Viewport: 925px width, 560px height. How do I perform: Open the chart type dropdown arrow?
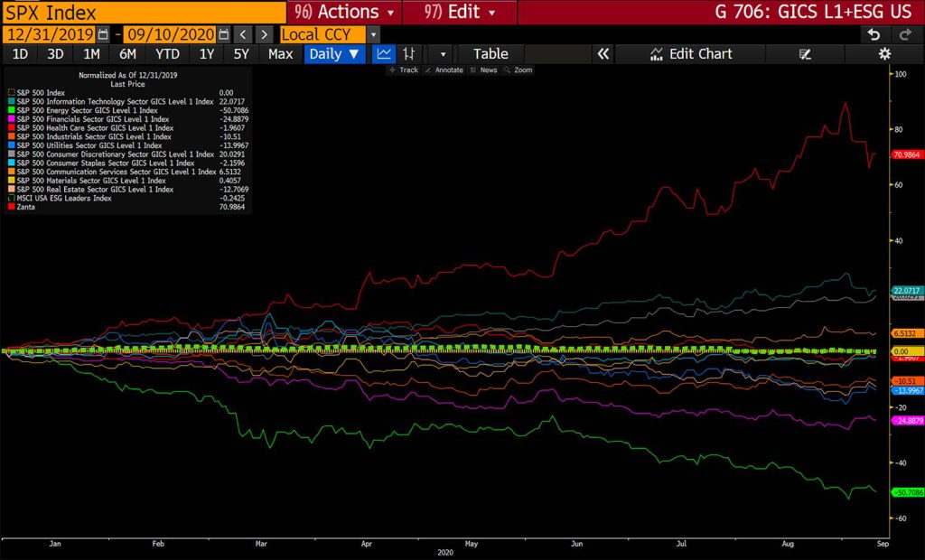click(443, 54)
